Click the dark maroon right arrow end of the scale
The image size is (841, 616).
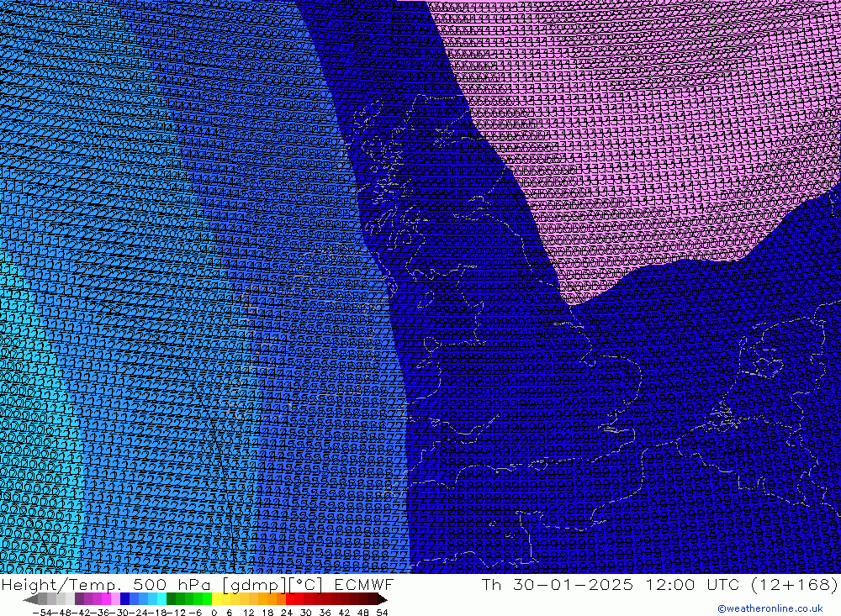[x=383, y=600]
